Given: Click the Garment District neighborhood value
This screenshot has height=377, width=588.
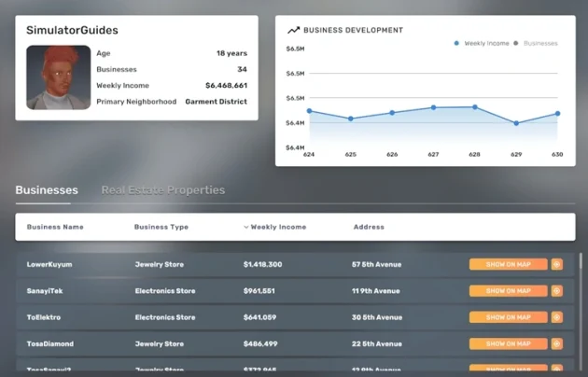Looking at the screenshot, I should tap(216, 102).
